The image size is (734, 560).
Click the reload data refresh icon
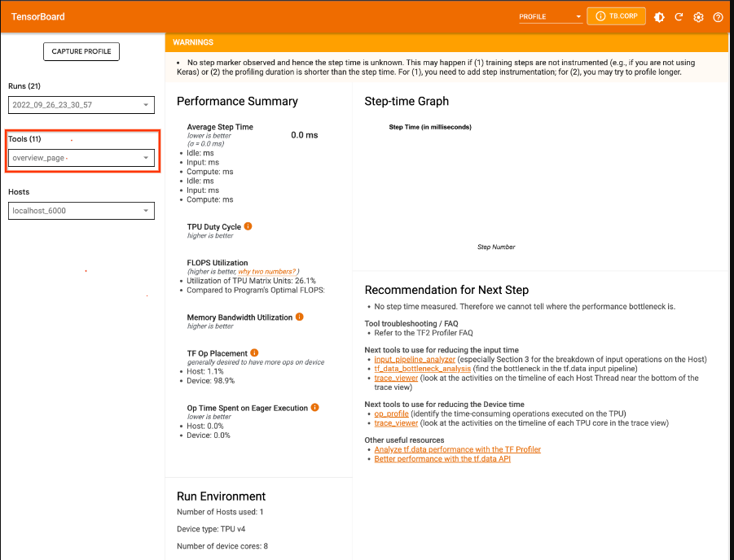(x=679, y=17)
